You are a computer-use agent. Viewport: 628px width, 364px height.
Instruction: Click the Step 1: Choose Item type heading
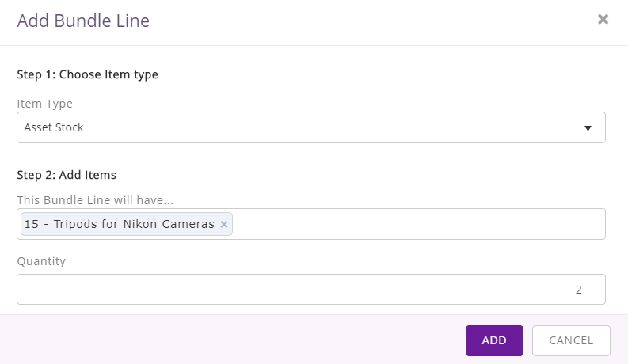click(87, 75)
